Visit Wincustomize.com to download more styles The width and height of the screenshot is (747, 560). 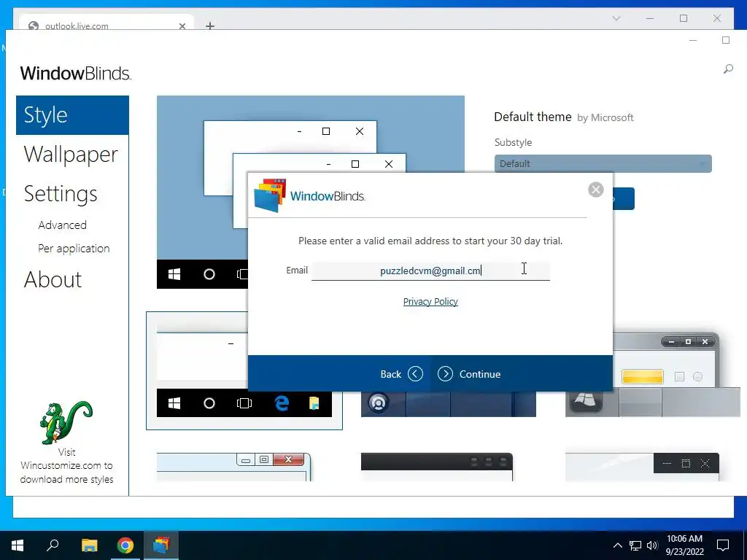click(66, 466)
